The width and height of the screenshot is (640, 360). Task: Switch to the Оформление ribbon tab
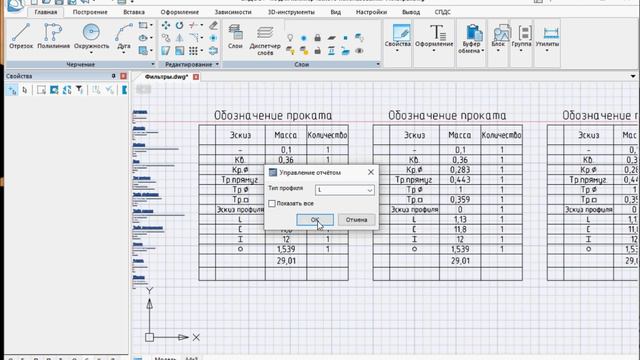(180, 12)
